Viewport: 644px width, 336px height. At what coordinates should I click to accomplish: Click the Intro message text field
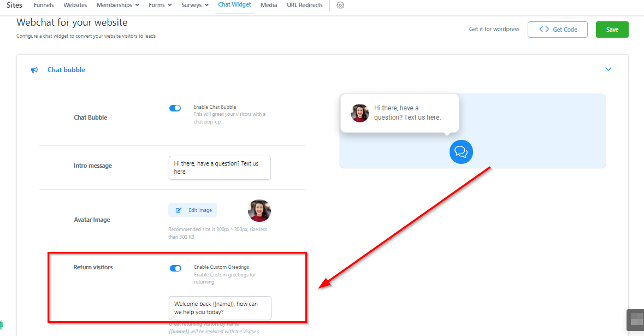click(220, 167)
